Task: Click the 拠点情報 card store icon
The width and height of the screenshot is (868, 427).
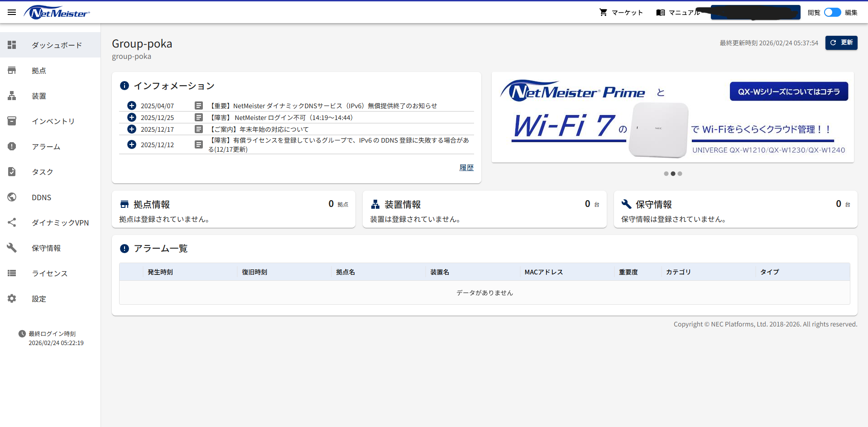Action: click(x=125, y=204)
